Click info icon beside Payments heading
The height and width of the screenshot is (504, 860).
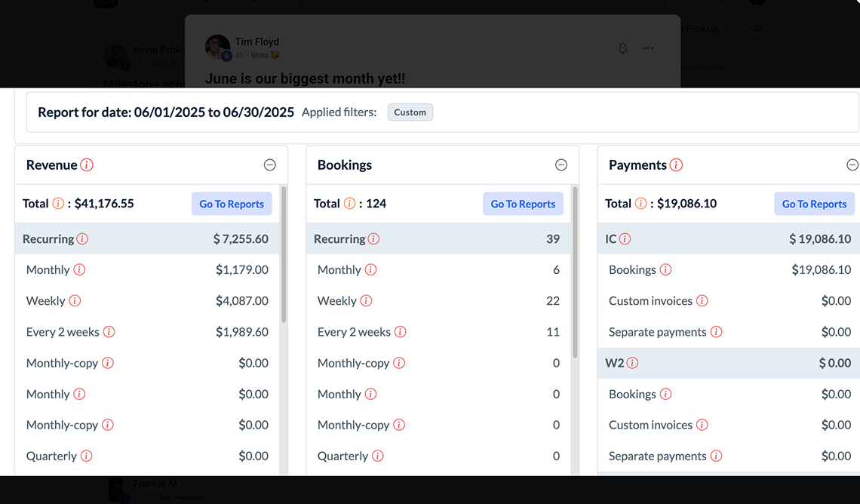(676, 165)
